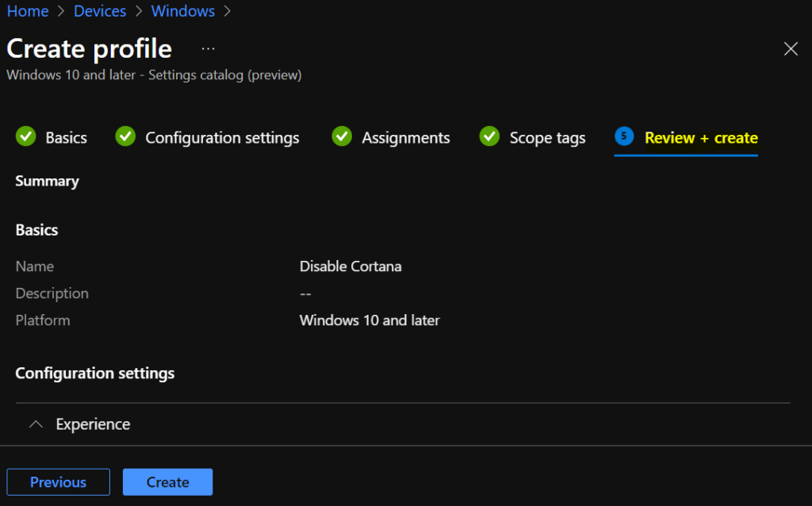This screenshot has width=812, height=506.
Task: Click the Description field label
Action: 52,293
